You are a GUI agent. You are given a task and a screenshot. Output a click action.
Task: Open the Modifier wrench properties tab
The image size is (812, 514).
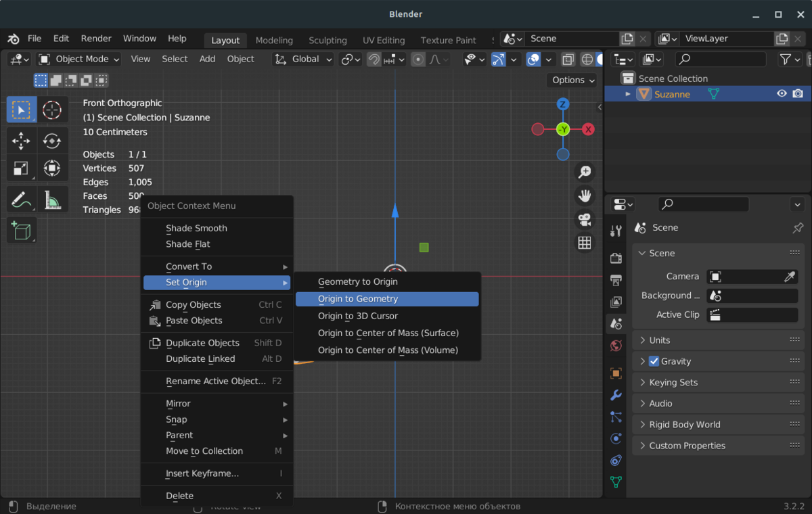coord(616,395)
